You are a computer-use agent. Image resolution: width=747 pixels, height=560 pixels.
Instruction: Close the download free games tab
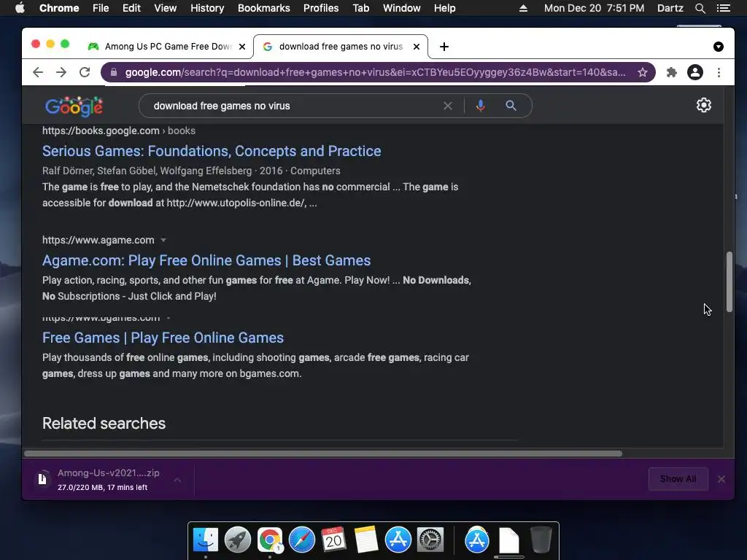417,47
